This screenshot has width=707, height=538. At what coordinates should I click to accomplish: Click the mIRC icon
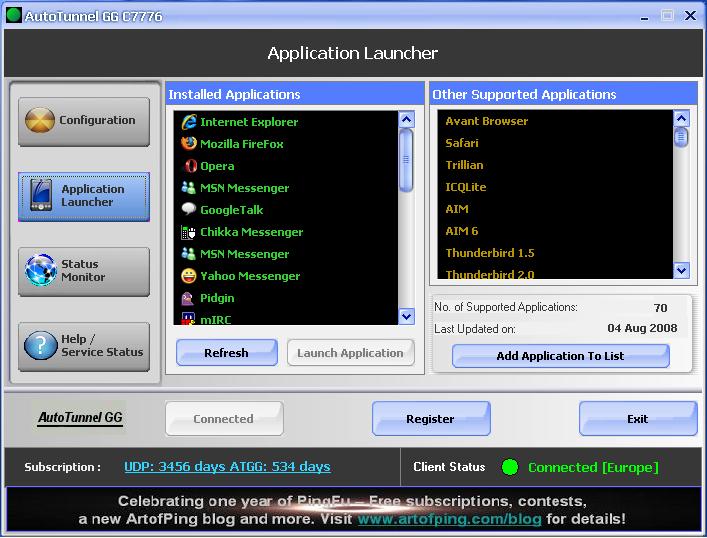[x=188, y=318]
